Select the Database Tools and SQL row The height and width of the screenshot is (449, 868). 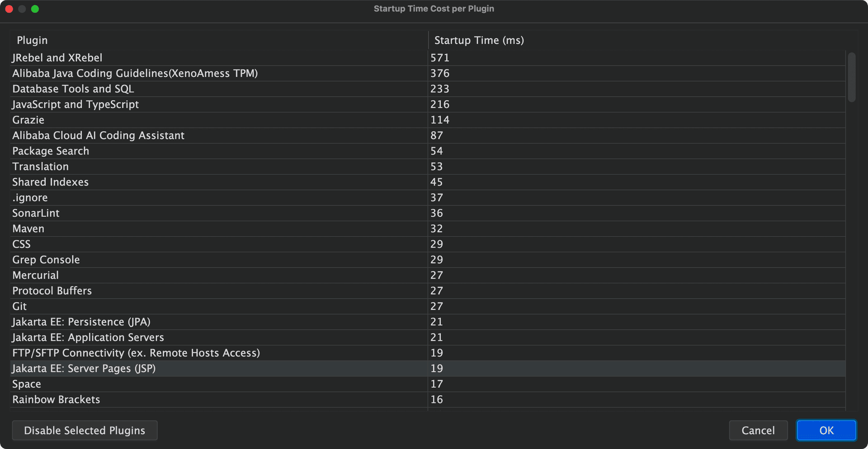click(x=428, y=89)
